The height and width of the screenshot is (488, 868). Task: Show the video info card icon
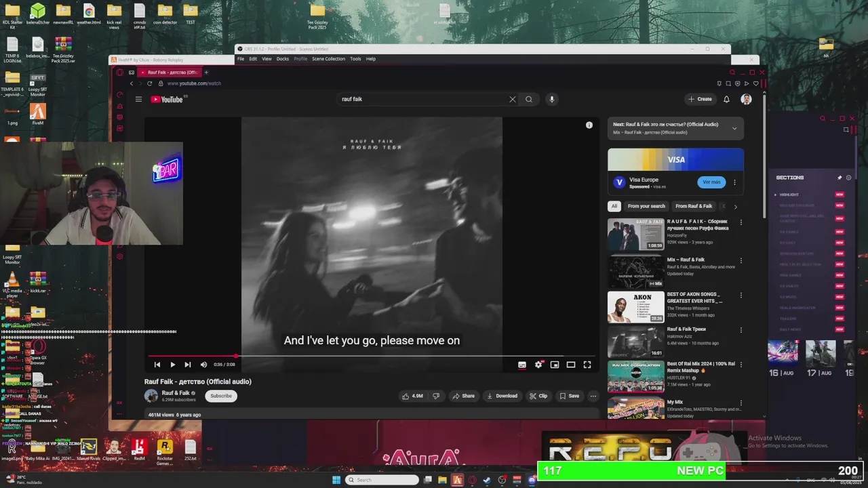click(x=589, y=125)
